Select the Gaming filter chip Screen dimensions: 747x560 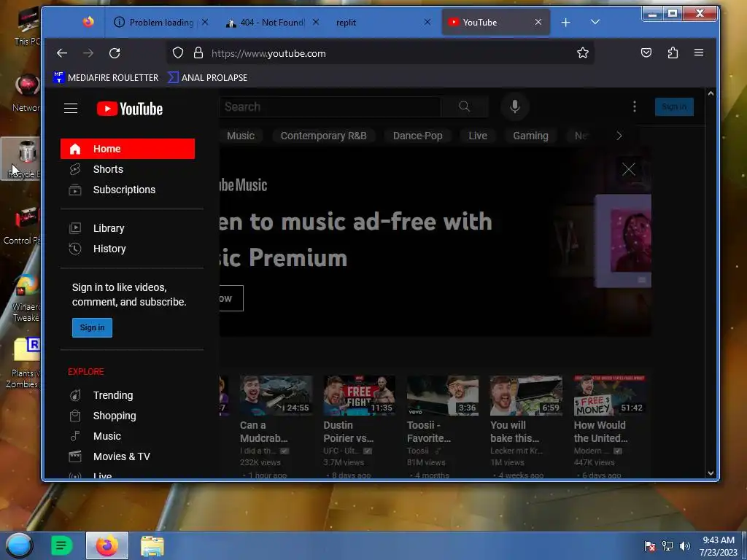tap(531, 136)
